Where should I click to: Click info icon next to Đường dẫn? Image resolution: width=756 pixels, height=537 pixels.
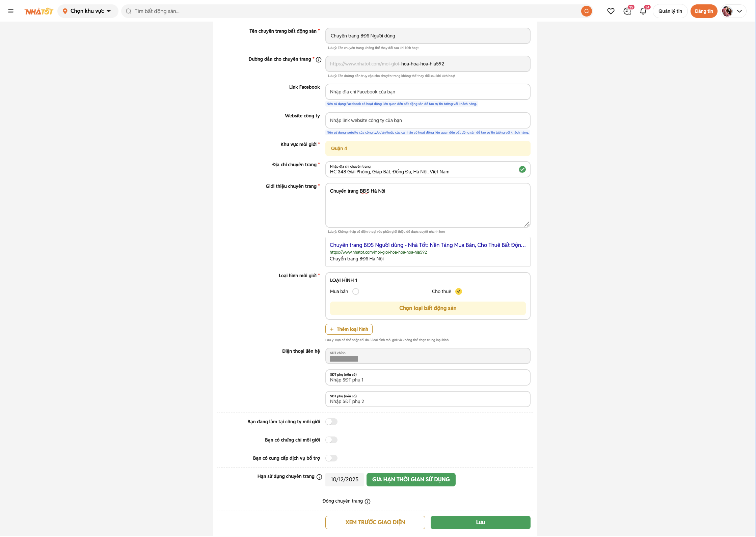point(318,60)
